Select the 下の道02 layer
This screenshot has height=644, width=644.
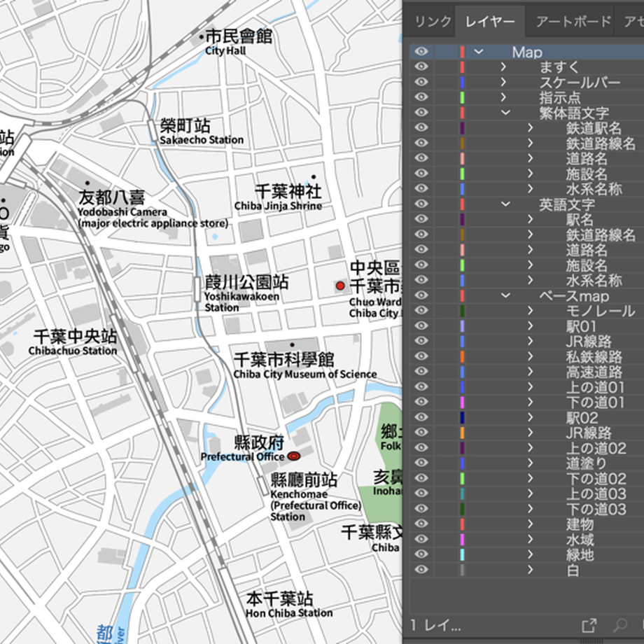pos(596,479)
